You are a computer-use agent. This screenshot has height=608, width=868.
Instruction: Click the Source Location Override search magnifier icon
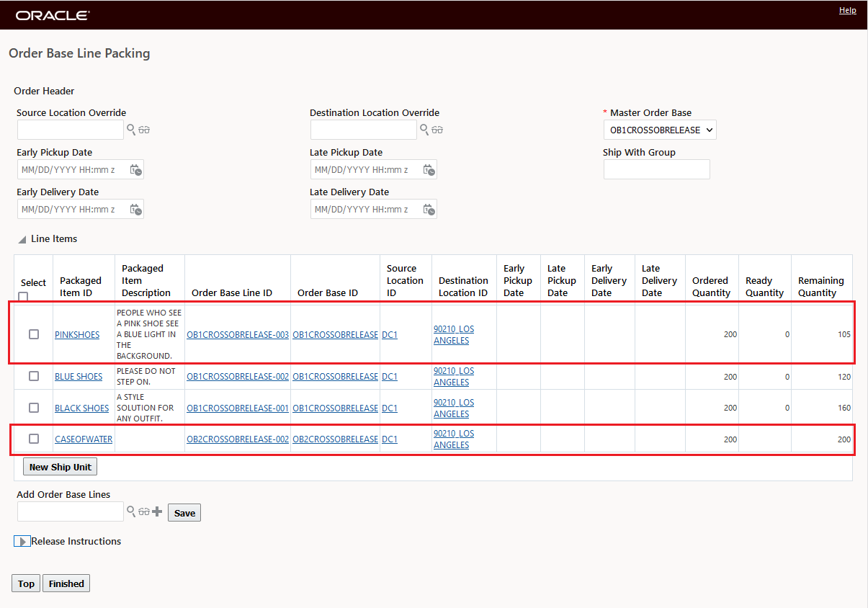[131, 130]
